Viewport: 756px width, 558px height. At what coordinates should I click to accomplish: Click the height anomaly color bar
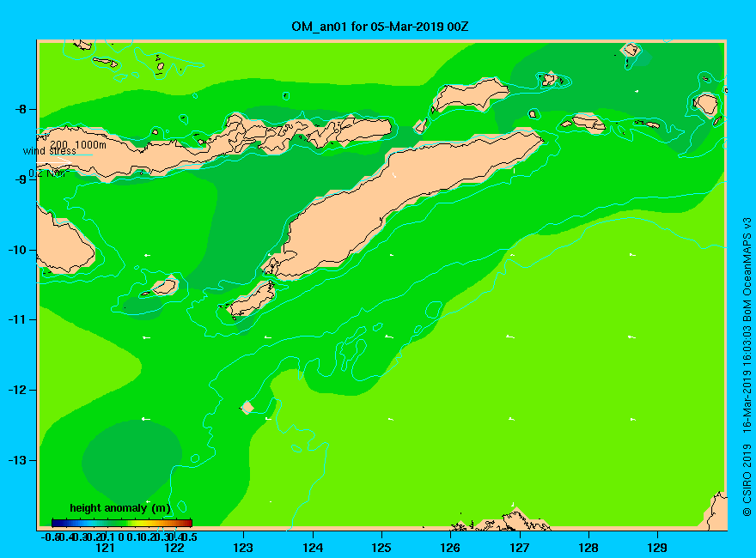click(x=122, y=523)
